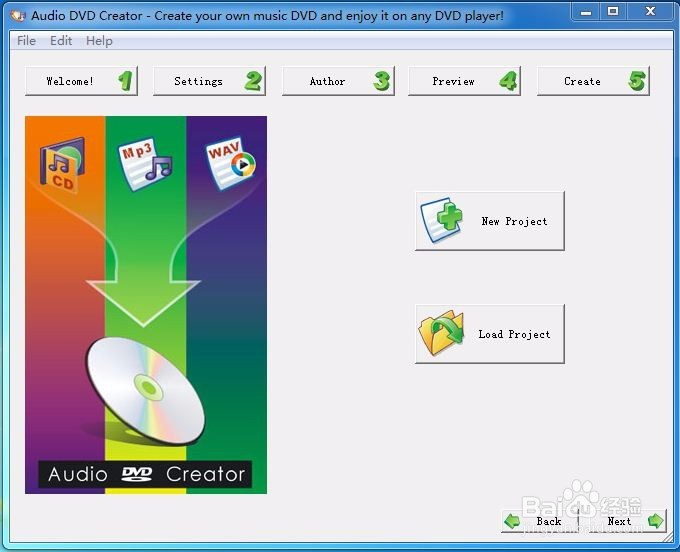This screenshot has width=680, height=552.
Task: Open the Help menu
Action: click(99, 41)
